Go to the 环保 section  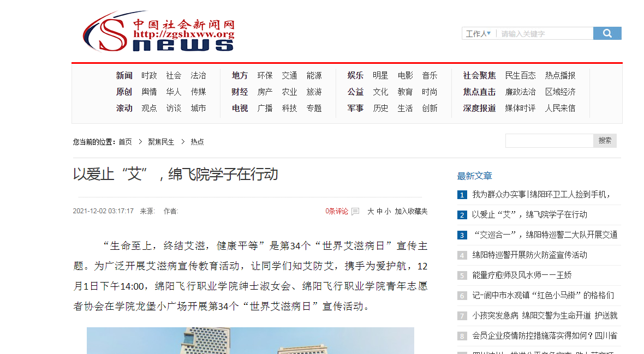pyautogui.click(x=265, y=75)
